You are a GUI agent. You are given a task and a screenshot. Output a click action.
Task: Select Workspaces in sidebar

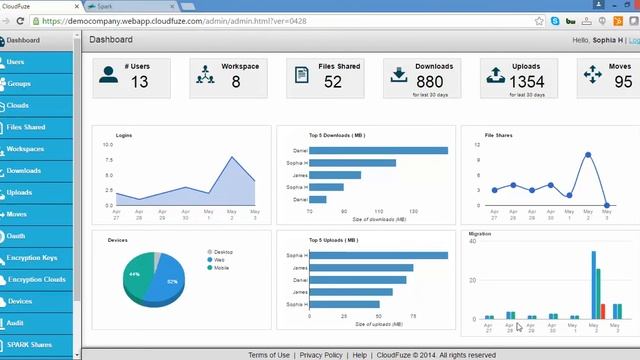click(36, 149)
